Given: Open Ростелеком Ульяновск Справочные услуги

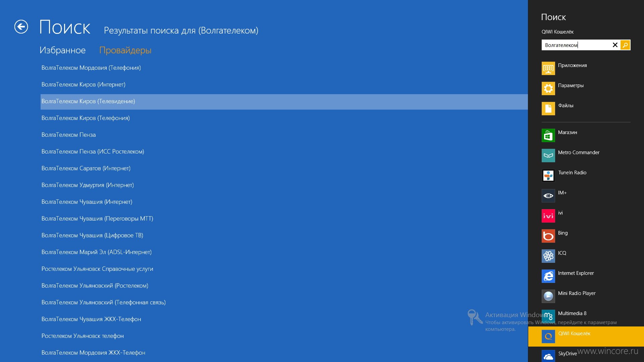Looking at the screenshot, I should [97, 269].
